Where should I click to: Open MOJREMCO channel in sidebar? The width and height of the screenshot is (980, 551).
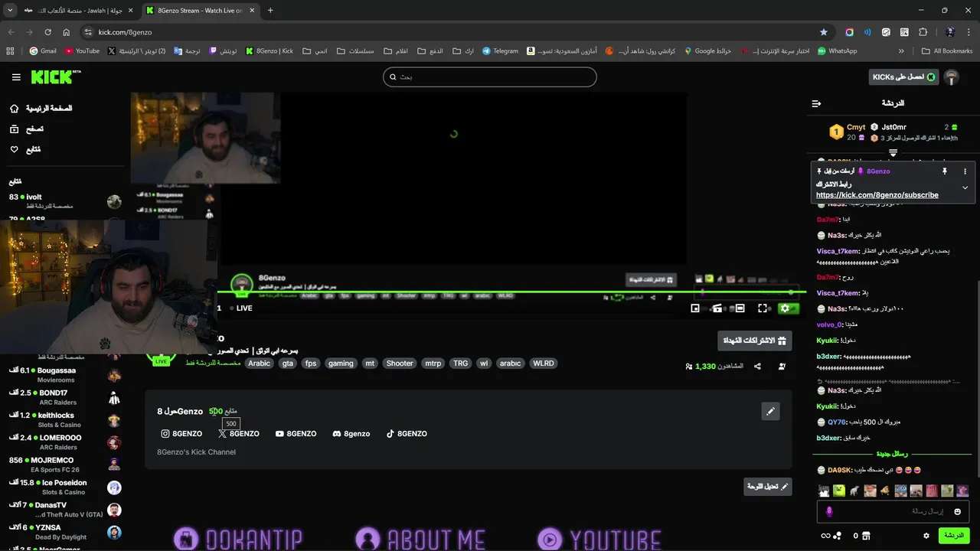coord(65,465)
